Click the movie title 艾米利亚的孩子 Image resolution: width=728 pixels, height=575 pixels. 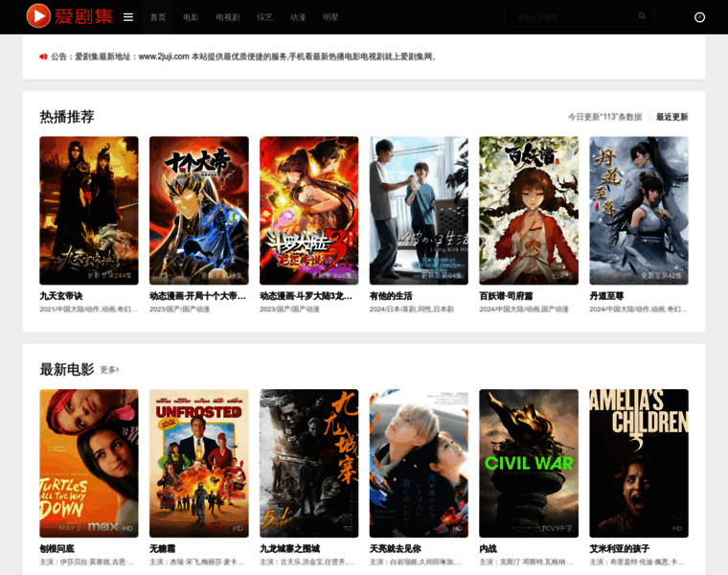pos(620,549)
